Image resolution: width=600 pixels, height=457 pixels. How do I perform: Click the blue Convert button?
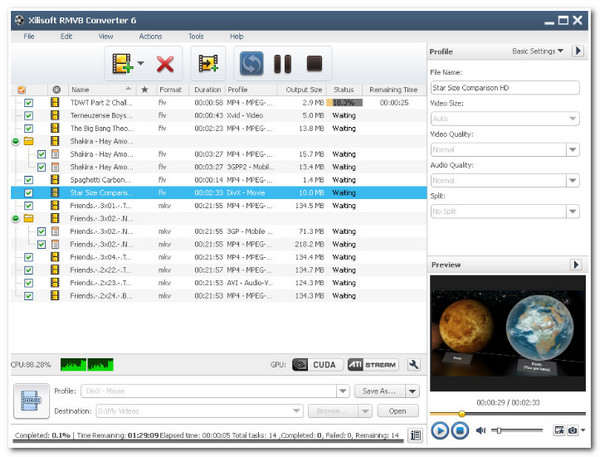click(251, 64)
